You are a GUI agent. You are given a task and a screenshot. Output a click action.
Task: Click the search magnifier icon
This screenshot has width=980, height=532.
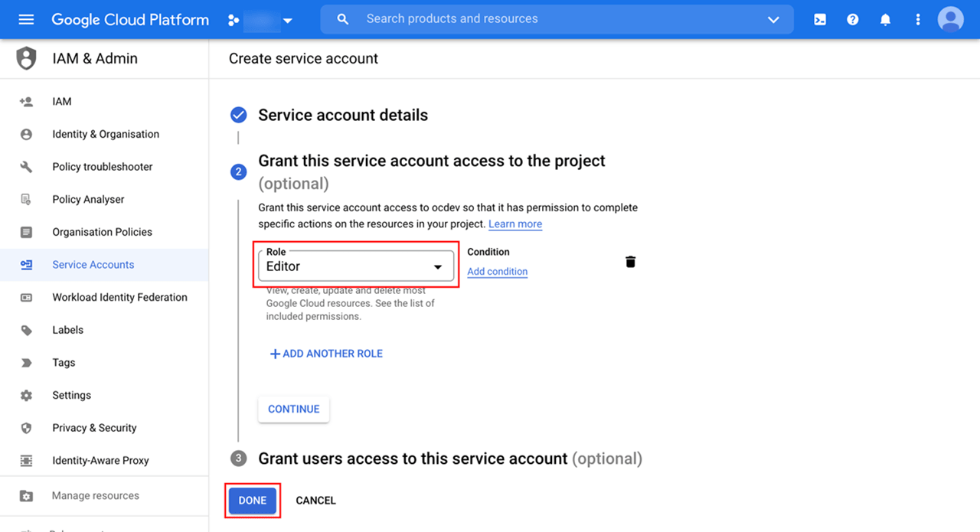[343, 19]
